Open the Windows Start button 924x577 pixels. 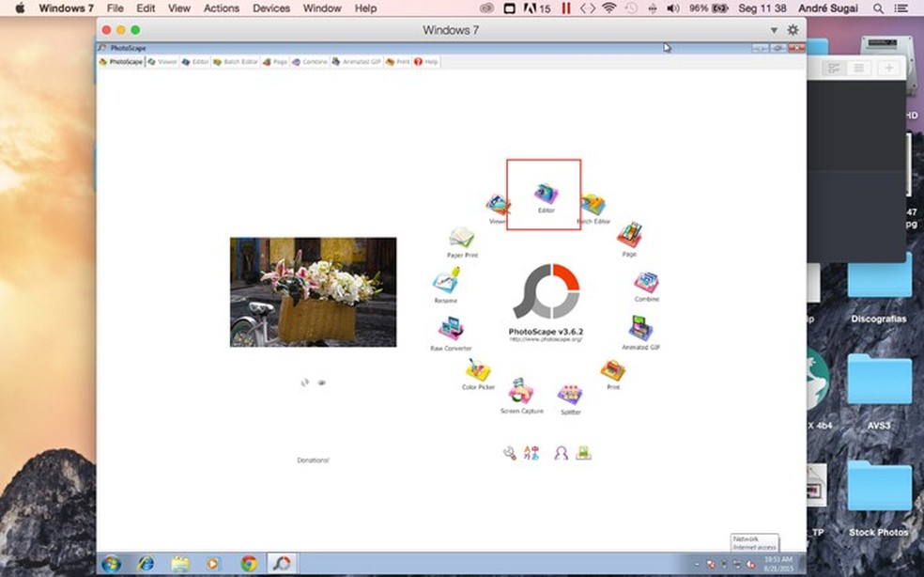pyautogui.click(x=111, y=564)
